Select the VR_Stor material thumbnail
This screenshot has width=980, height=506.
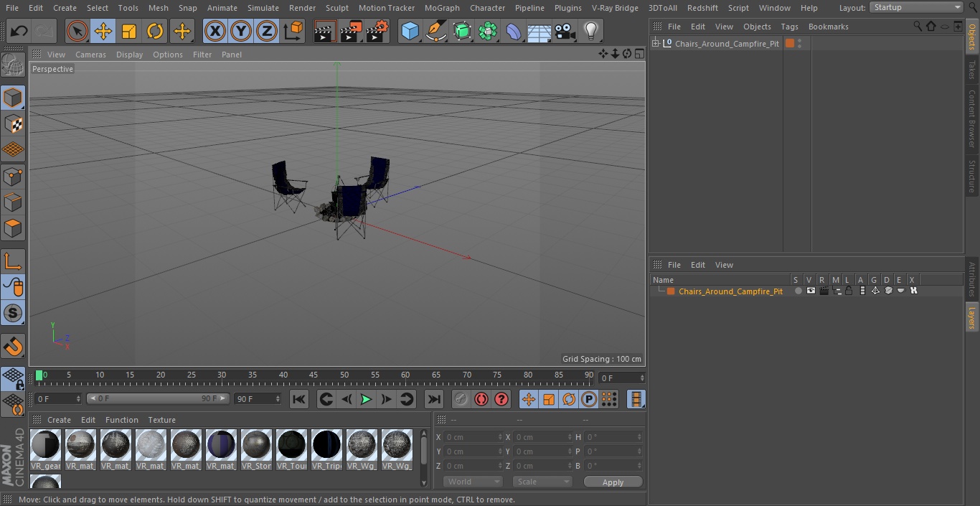click(257, 450)
